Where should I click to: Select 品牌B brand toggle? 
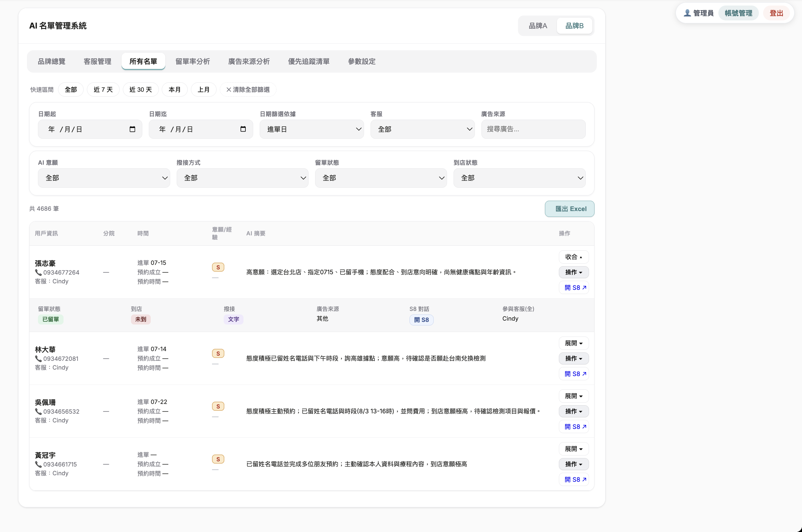tap(574, 26)
